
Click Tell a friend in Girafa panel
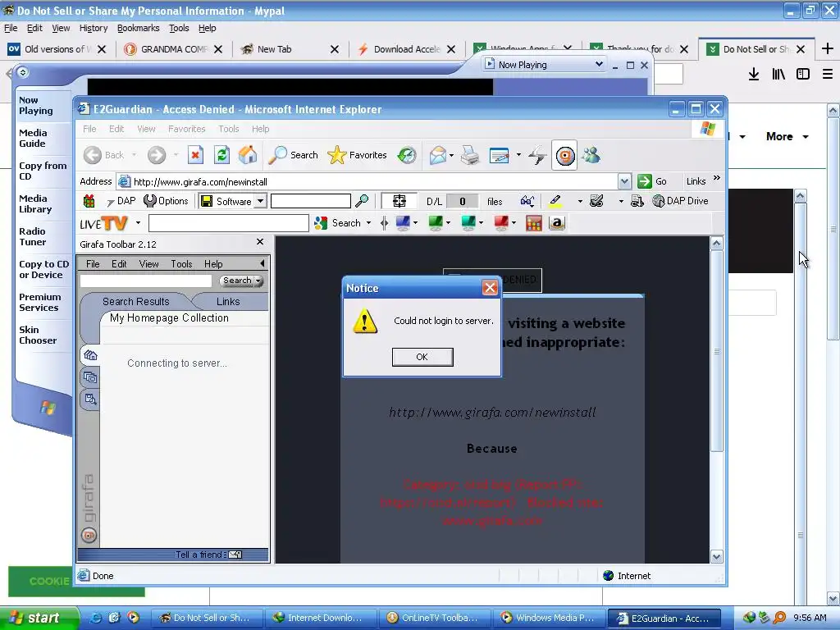pos(208,555)
